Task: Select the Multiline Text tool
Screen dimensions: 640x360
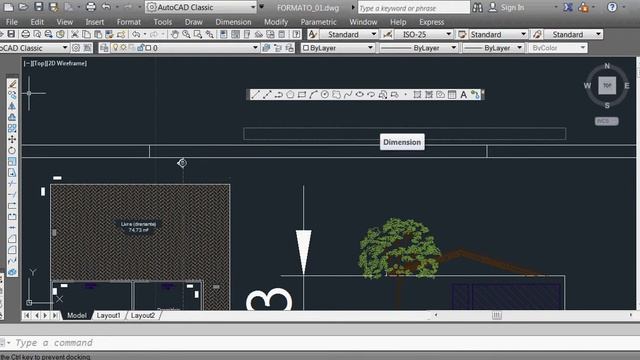Action: pos(463,95)
